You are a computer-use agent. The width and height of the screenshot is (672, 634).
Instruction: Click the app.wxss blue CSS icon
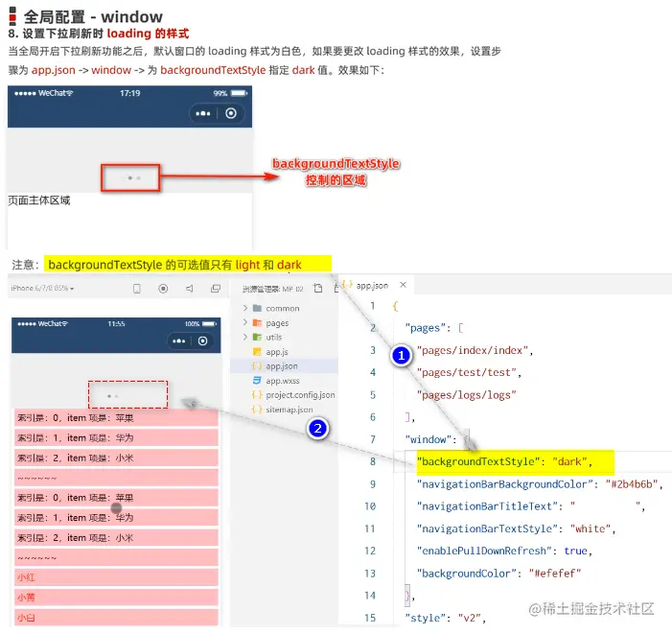[x=257, y=380]
